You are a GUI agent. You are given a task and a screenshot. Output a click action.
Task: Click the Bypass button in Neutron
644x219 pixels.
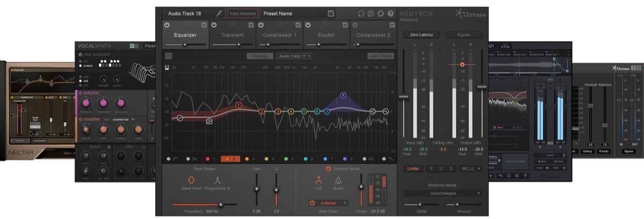tap(464, 35)
